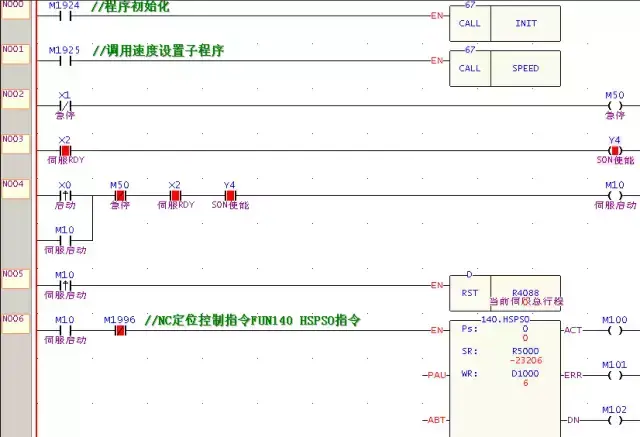Click the M10 rising-edge contact in N005
The image size is (640, 437).
pos(65,285)
